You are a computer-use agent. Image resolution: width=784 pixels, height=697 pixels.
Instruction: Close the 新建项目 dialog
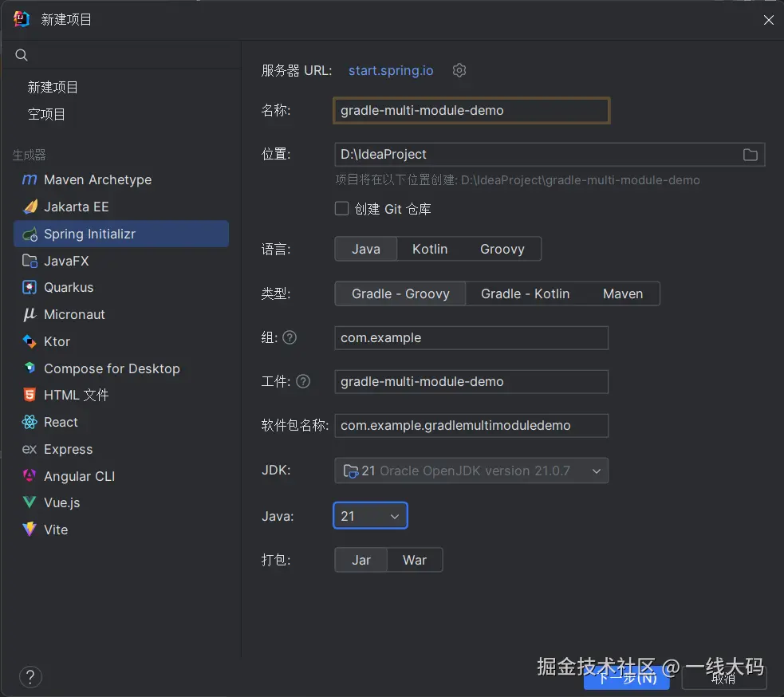[769, 19]
